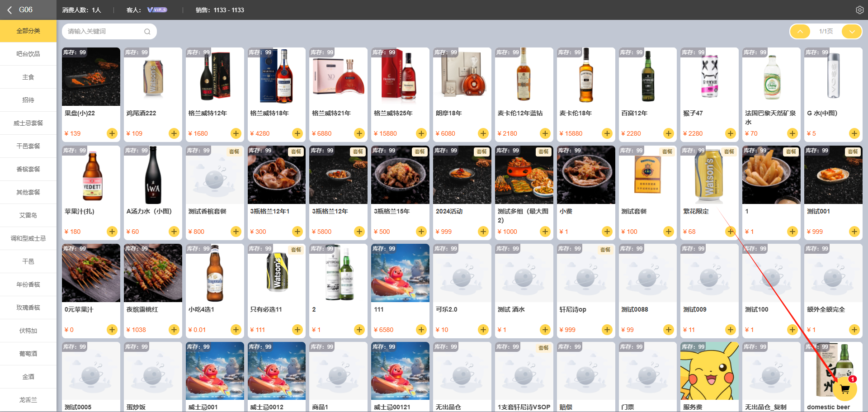Click 销售: 1133 - 1133 label
This screenshot has width=868, height=412.
220,10
